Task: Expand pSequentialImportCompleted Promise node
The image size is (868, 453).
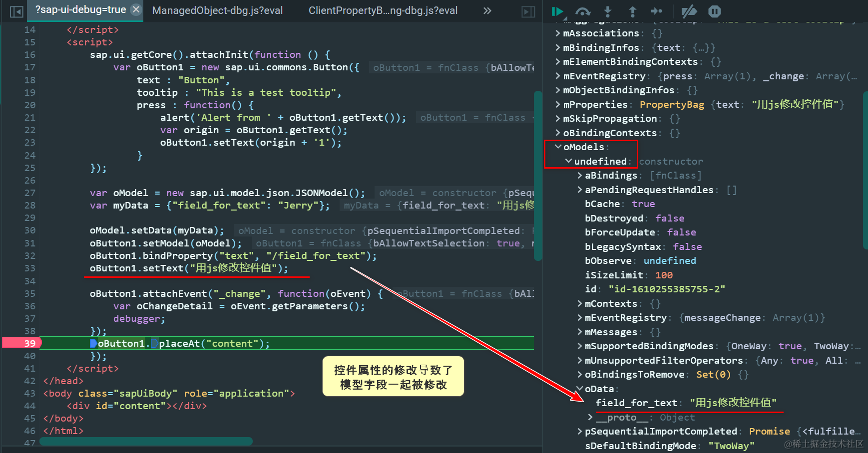Action: [x=579, y=432]
